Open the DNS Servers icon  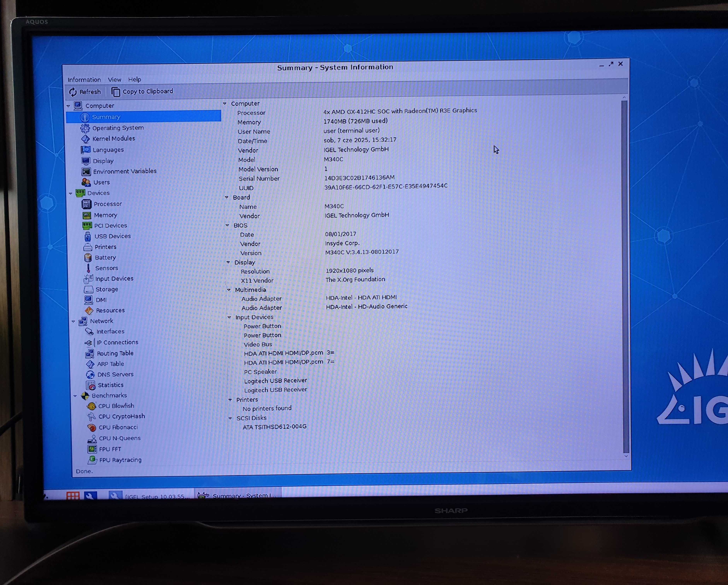point(90,375)
